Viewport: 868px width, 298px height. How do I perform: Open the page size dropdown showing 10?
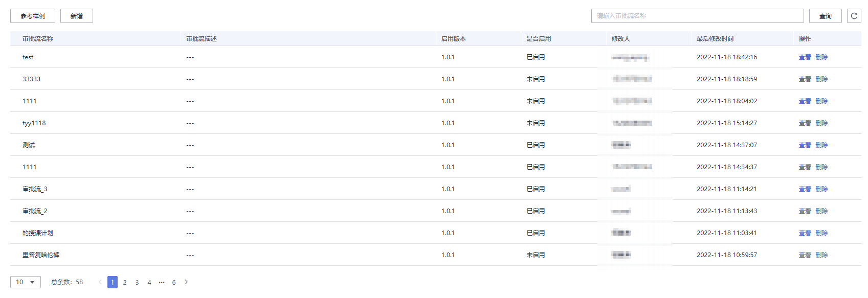point(26,282)
